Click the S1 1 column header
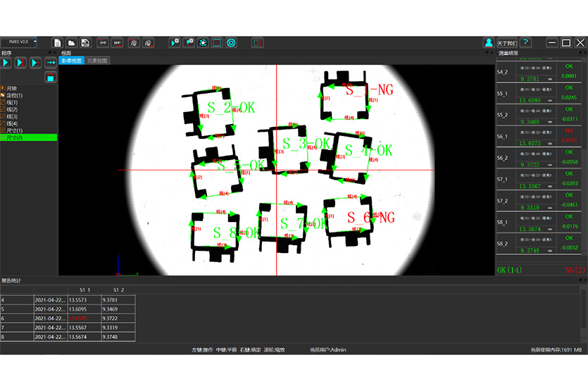The image size is (588, 391). (85, 290)
